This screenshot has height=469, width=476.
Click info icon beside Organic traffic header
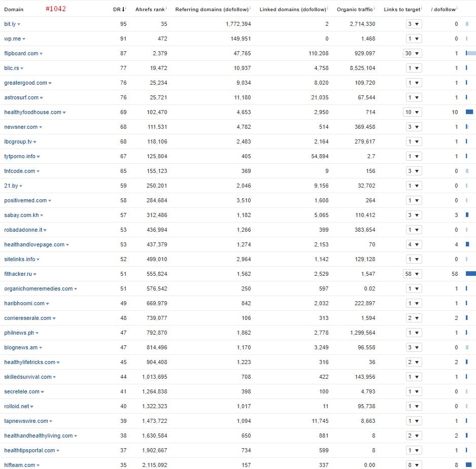(375, 8)
